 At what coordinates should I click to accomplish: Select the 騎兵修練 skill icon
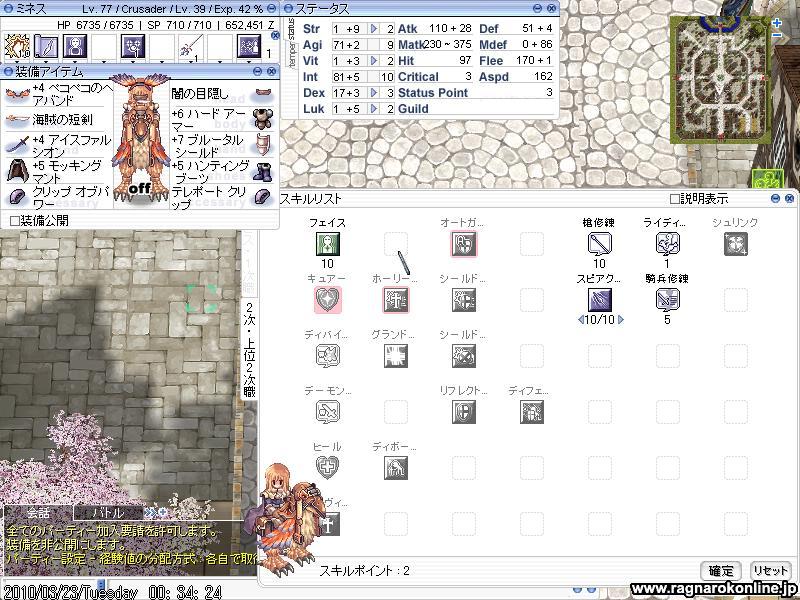tap(668, 300)
